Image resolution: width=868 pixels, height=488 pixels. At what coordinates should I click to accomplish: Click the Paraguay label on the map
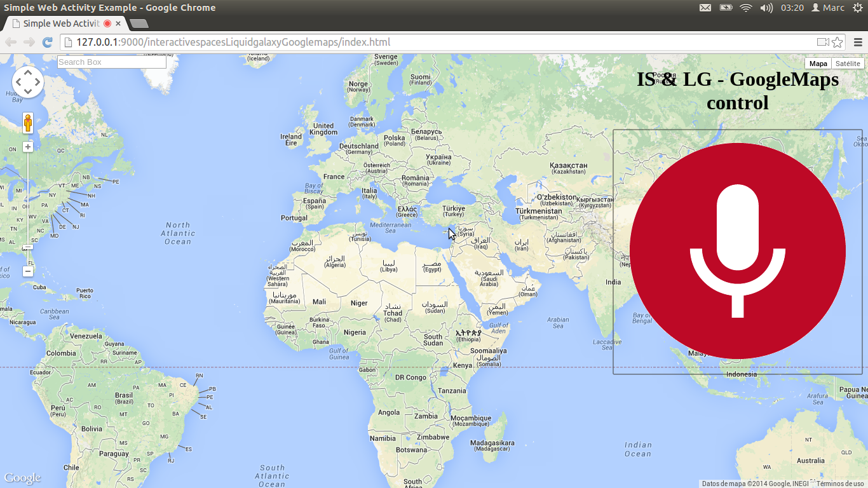[114, 454]
